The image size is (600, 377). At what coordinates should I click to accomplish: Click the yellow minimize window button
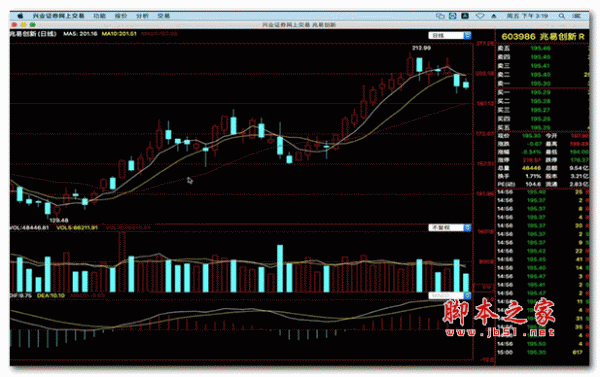(x=23, y=24)
